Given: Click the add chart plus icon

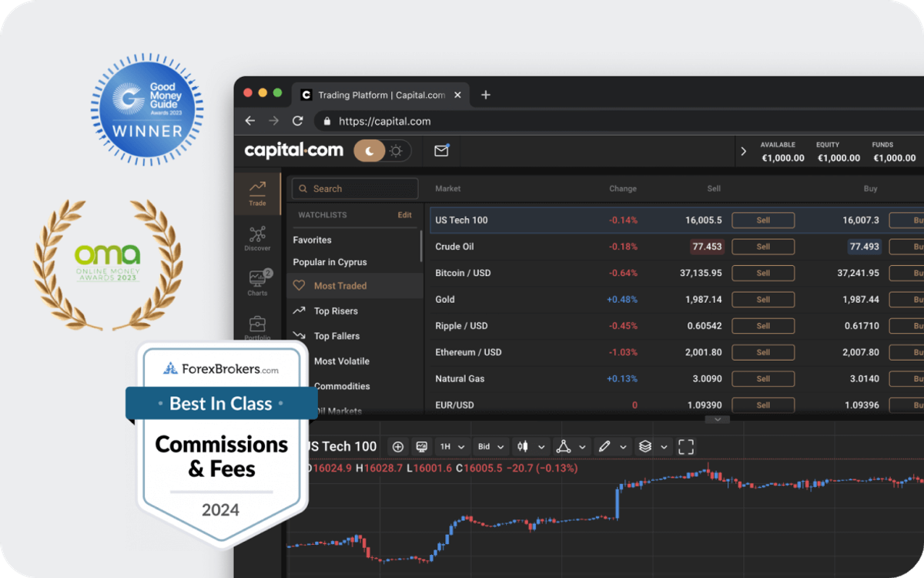Looking at the screenshot, I should point(398,447).
